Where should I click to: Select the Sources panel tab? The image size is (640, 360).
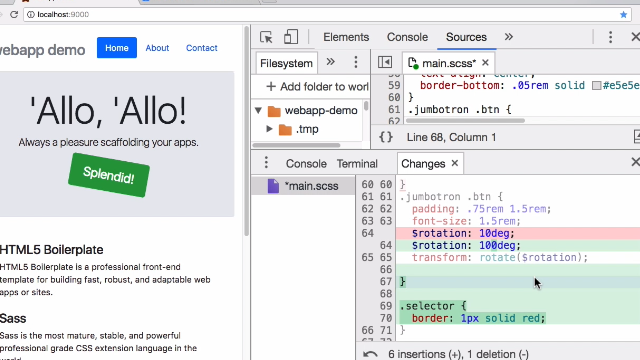coord(466,37)
